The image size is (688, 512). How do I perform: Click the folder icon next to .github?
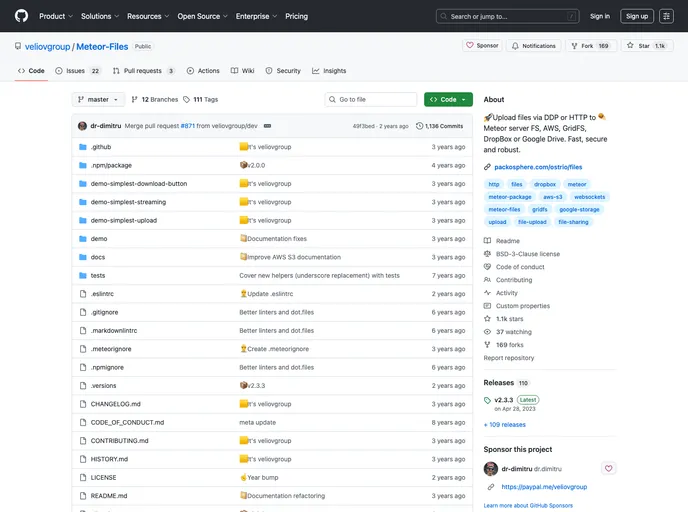click(82, 147)
